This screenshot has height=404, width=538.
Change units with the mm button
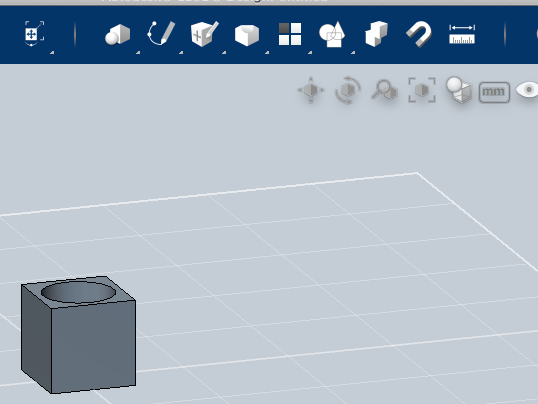pos(494,92)
